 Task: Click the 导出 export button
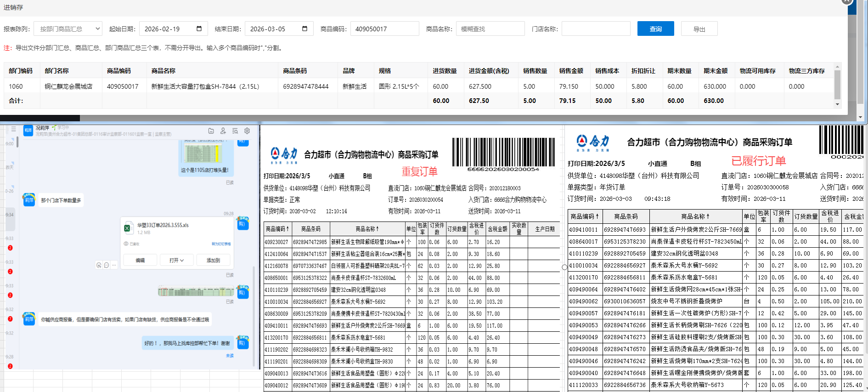(699, 29)
